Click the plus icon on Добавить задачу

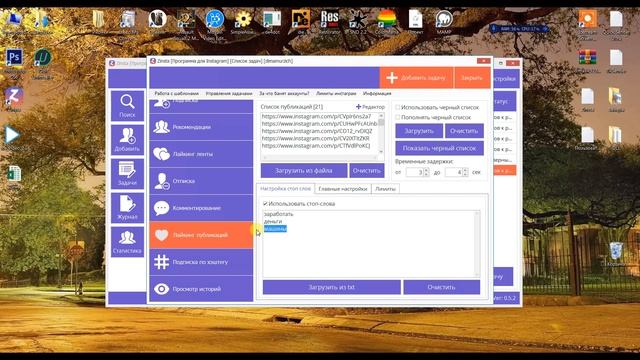coord(392,78)
